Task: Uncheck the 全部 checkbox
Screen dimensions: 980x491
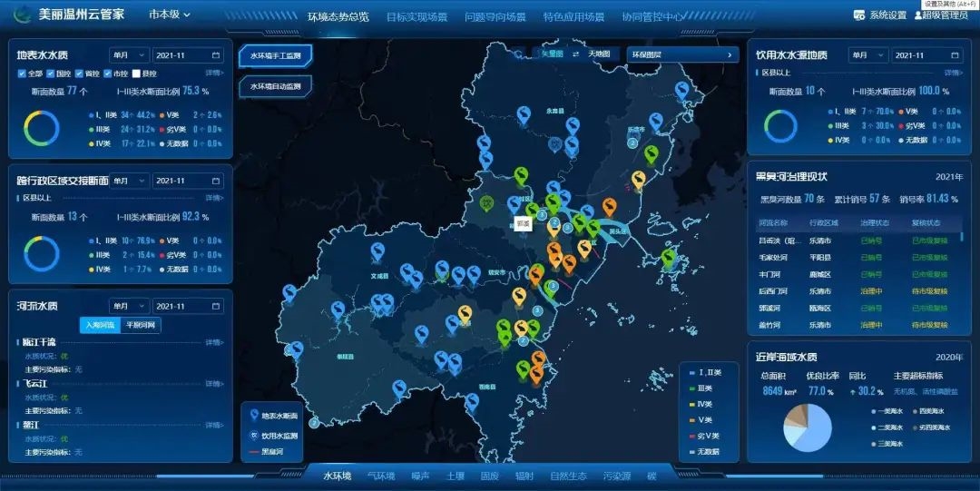Action: tap(23, 74)
